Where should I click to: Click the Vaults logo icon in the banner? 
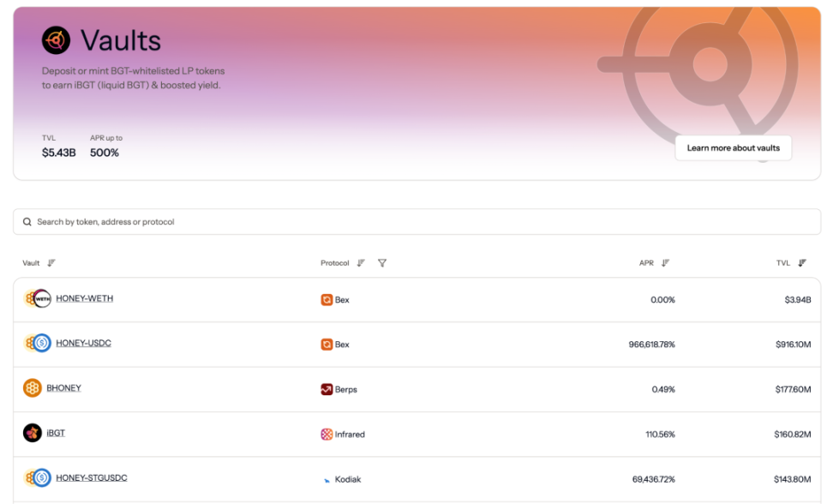click(57, 40)
